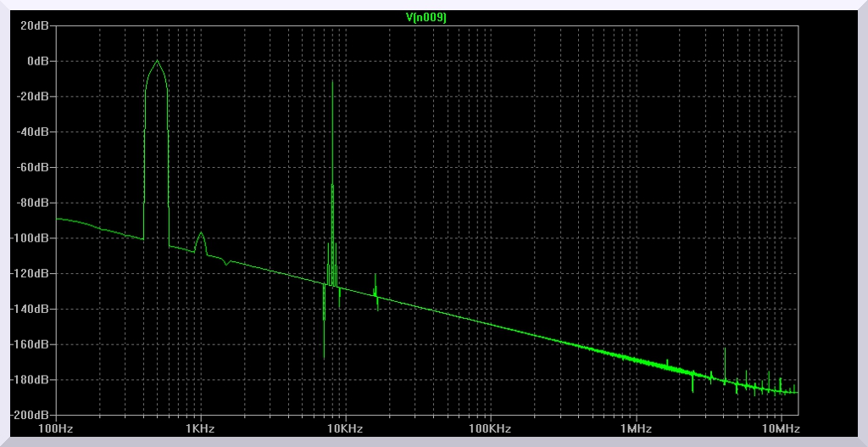Click the -20dB vertical axis label
This screenshot has width=868, height=447.
[36, 97]
